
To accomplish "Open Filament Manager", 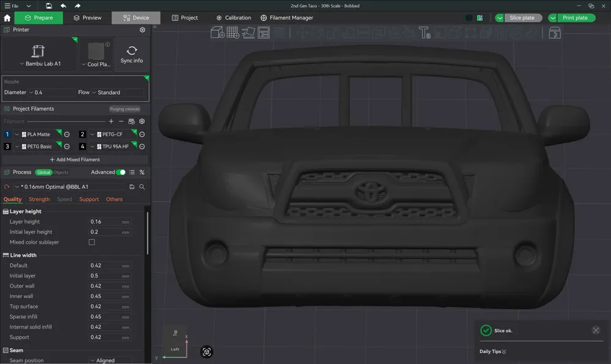I will click(x=287, y=18).
